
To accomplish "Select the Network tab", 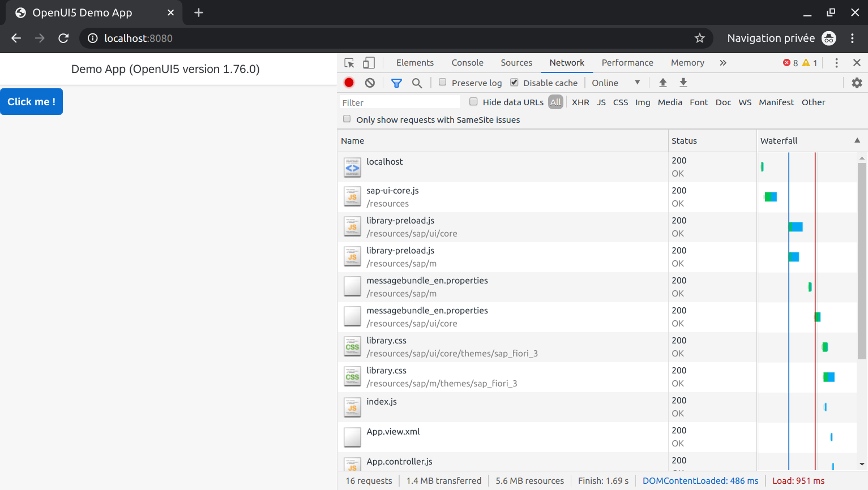I will [x=567, y=63].
